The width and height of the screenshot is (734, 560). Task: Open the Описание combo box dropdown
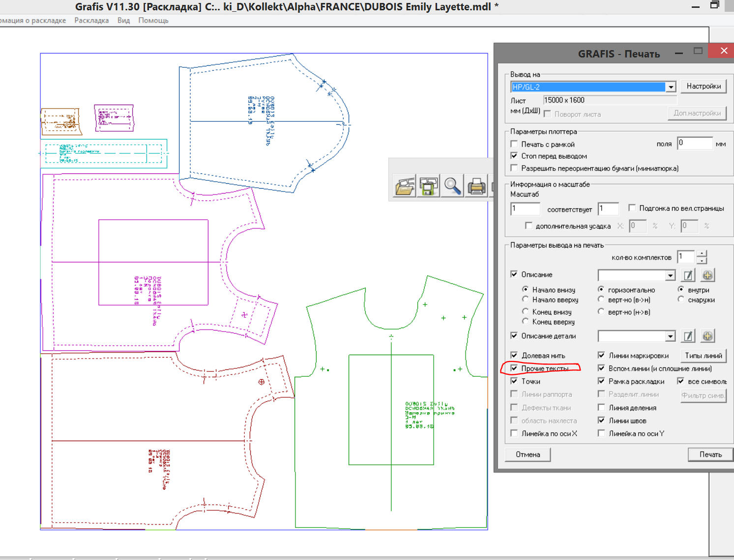coord(671,276)
